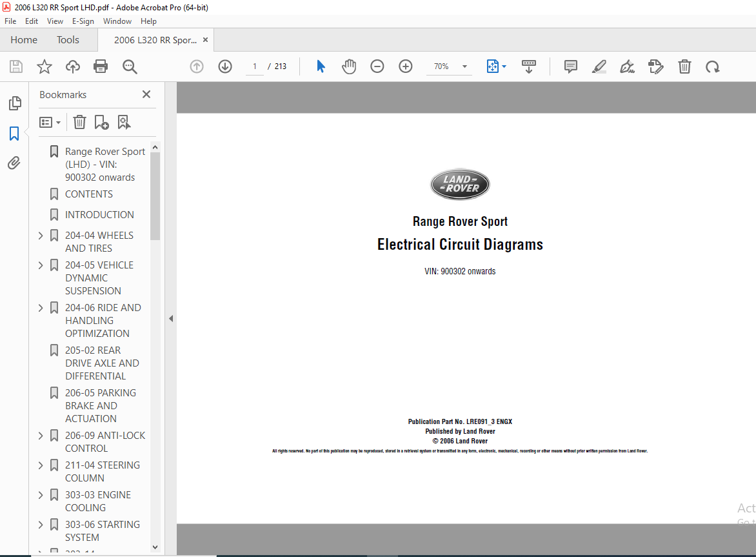Select the 2006 L320 RR Sport document tab
Screen dimensions: 756x557
[x=155, y=40]
